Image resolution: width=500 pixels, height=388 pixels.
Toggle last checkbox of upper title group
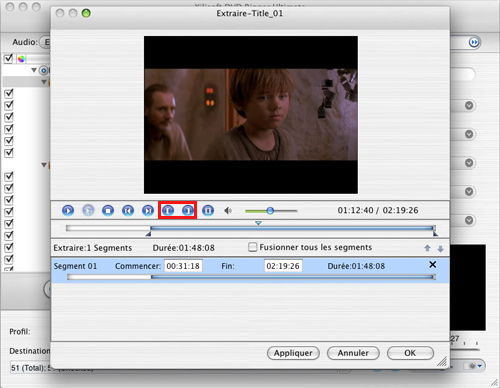click(9, 153)
